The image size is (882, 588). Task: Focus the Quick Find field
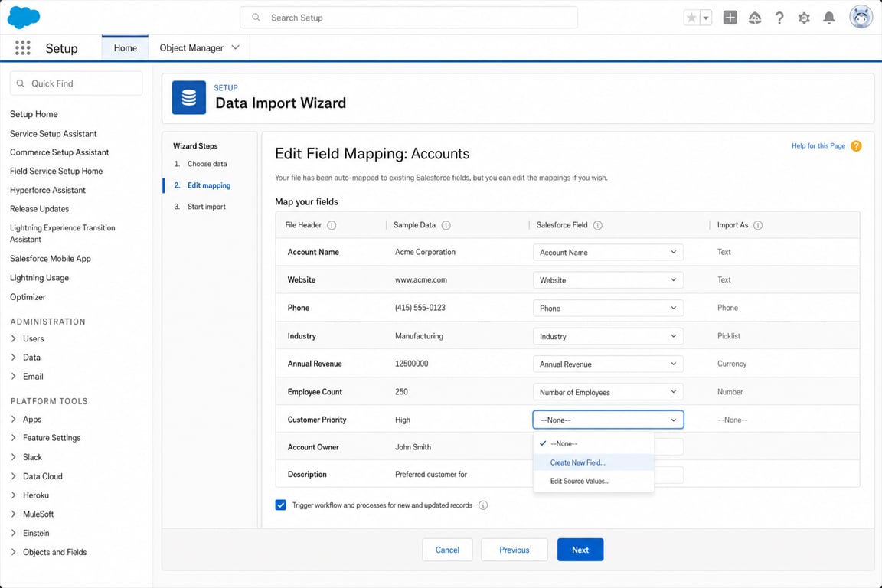click(76, 84)
